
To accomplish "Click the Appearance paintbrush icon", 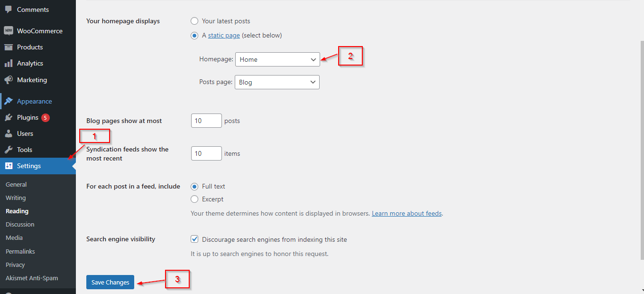I will coord(9,101).
